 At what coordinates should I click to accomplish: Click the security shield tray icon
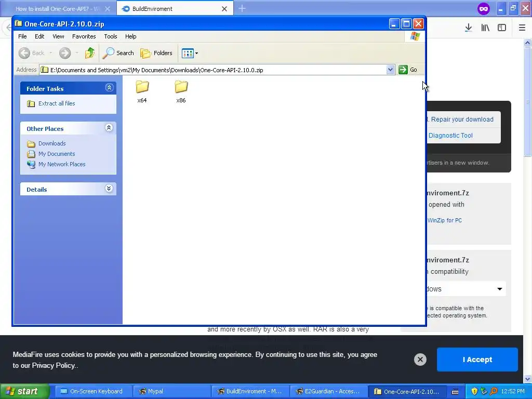click(x=475, y=391)
